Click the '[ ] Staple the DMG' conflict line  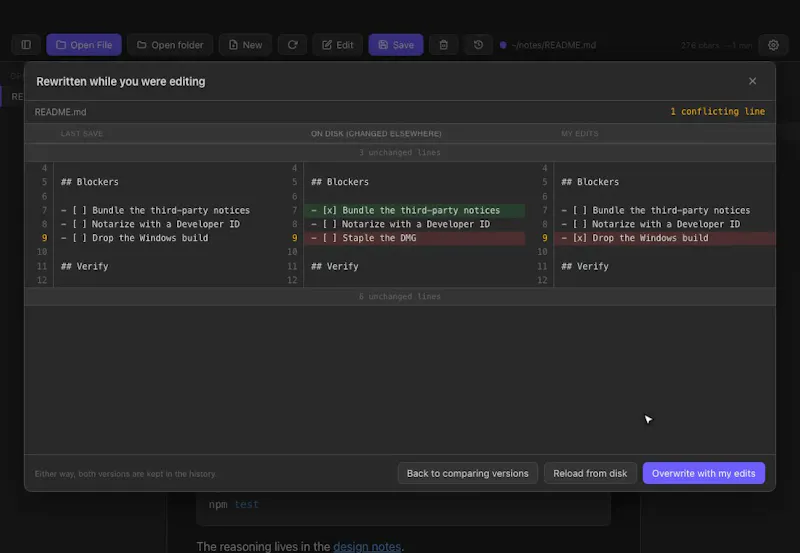click(x=414, y=238)
